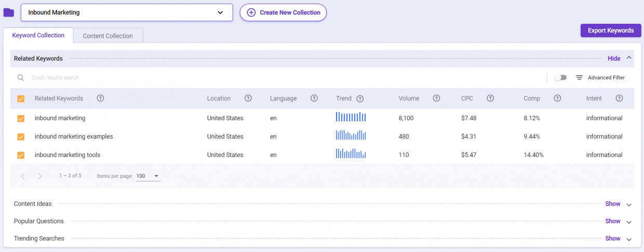Open the Advanced Filter label

(606, 78)
